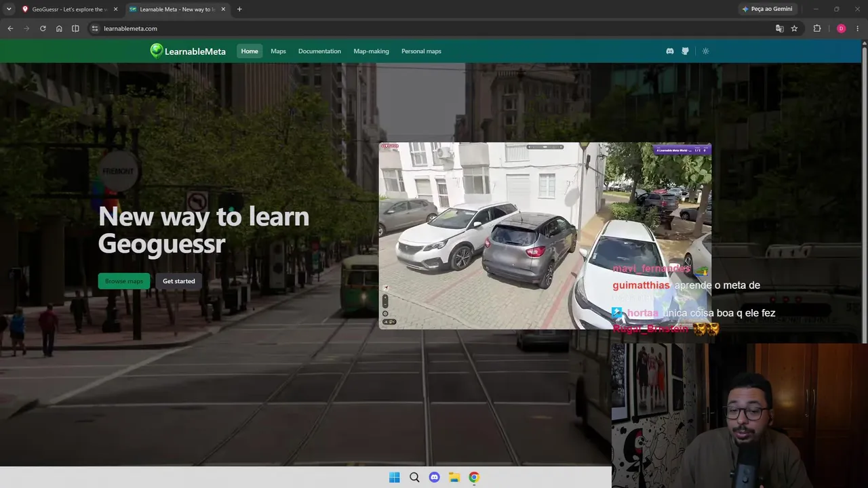Image resolution: width=868 pixels, height=488 pixels.
Task: Open a new browser tab
Action: tap(239, 9)
